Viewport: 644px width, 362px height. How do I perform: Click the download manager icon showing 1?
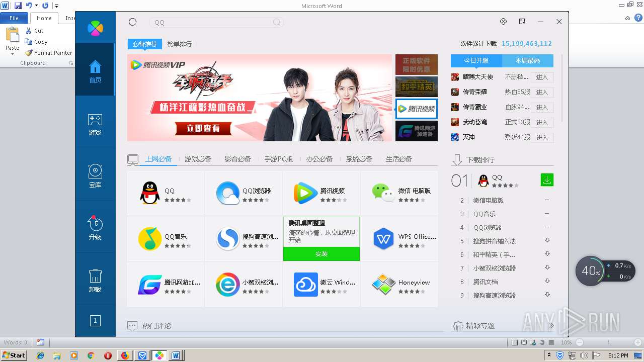tap(95, 321)
